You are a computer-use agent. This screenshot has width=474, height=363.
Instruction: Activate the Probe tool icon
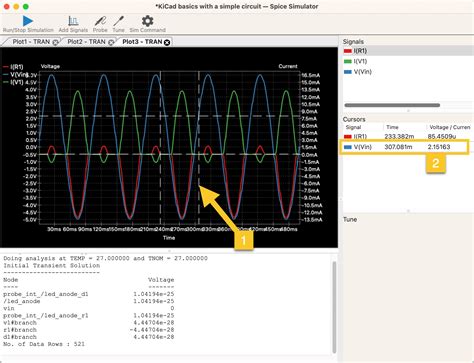click(x=100, y=21)
